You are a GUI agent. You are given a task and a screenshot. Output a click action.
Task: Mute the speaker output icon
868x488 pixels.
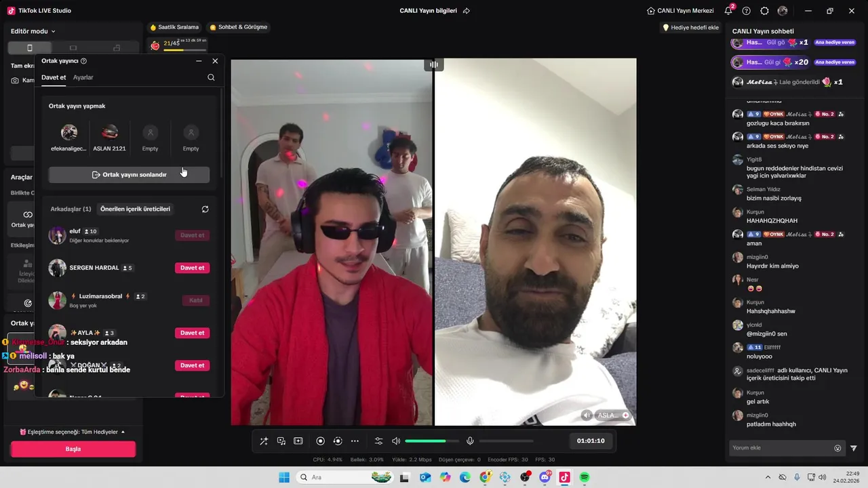tap(397, 441)
